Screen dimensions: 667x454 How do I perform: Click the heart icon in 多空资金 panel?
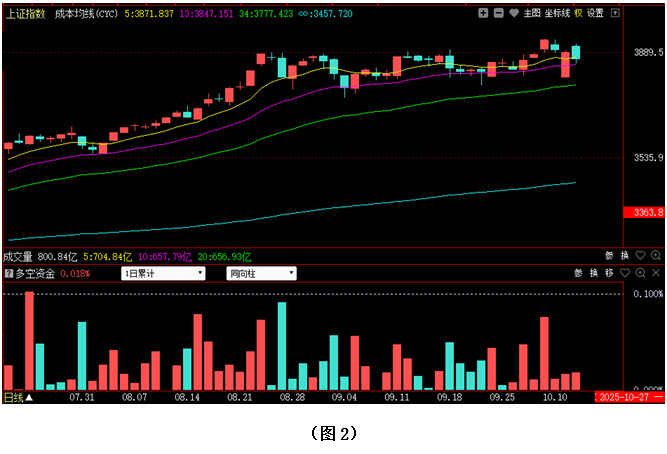tap(625, 273)
